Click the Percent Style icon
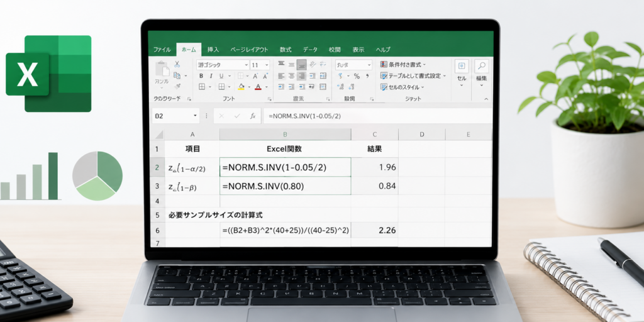Image resolution: width=644 pixels, height=322 pixels. click(357, 76)
